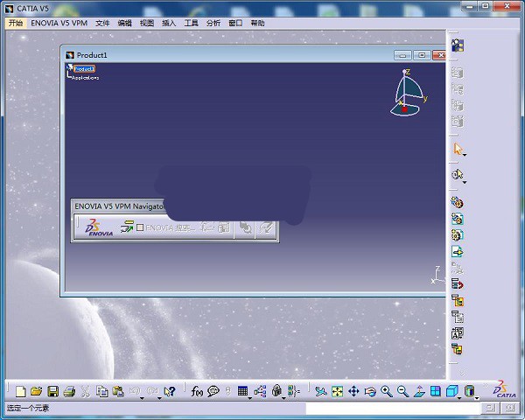525x420 pixels.
Task: Open Undo history dropdown arrow
Action: [x=142, y=398]
